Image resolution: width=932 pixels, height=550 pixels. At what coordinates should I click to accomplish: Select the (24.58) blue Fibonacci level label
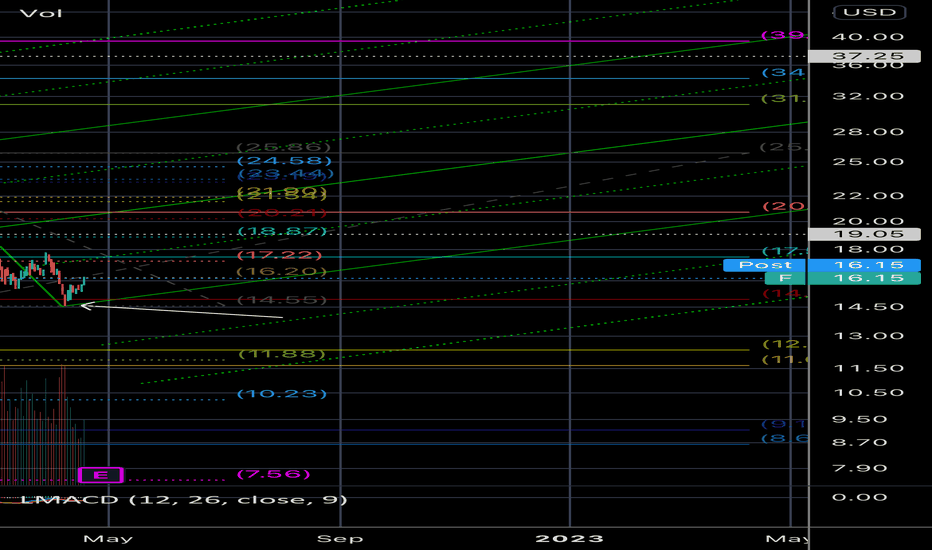(284, 161)
